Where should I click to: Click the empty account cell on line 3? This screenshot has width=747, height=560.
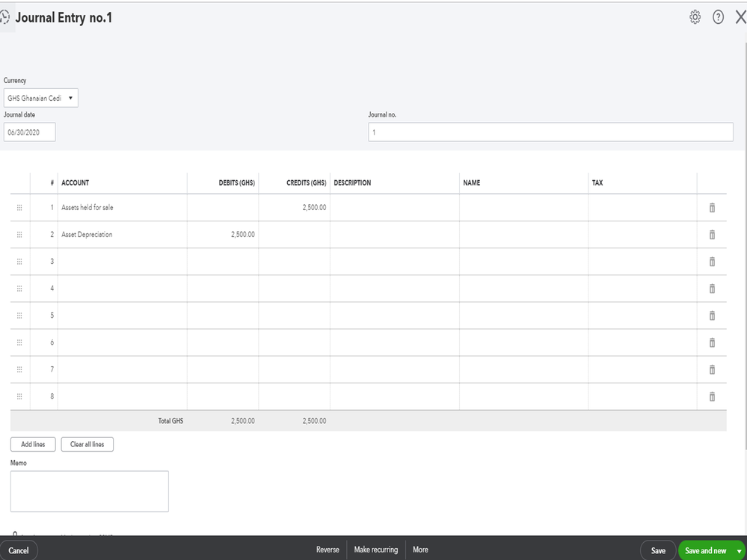(123, 262)
